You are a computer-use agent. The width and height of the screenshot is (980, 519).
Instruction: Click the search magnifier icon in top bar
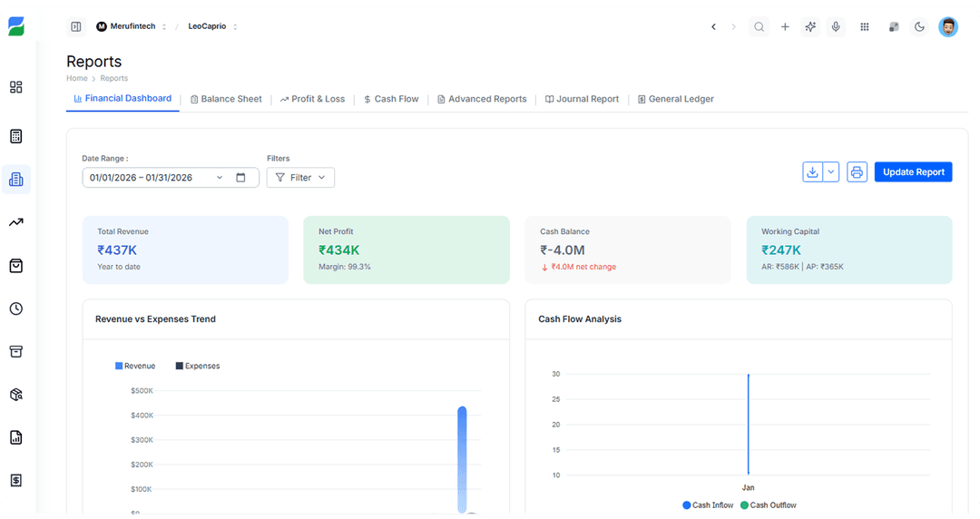[759, 27]
